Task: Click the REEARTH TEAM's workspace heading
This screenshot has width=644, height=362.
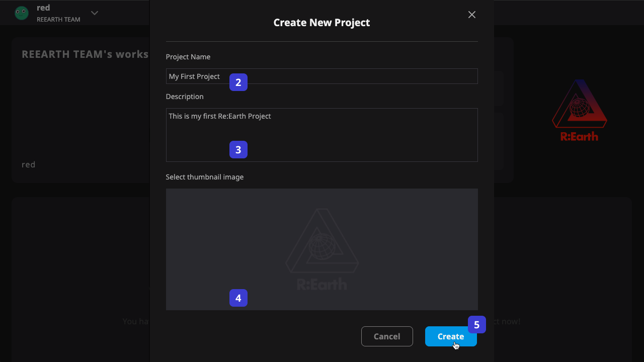Action: tap(85, 54)
